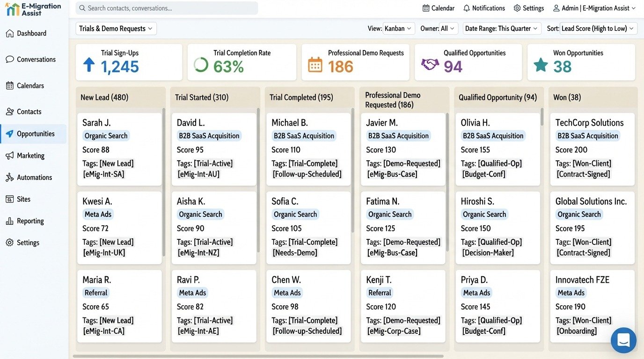Open the Javier M. demo request card
Screen dimensions: 644x359
click(x=403, y=149)
